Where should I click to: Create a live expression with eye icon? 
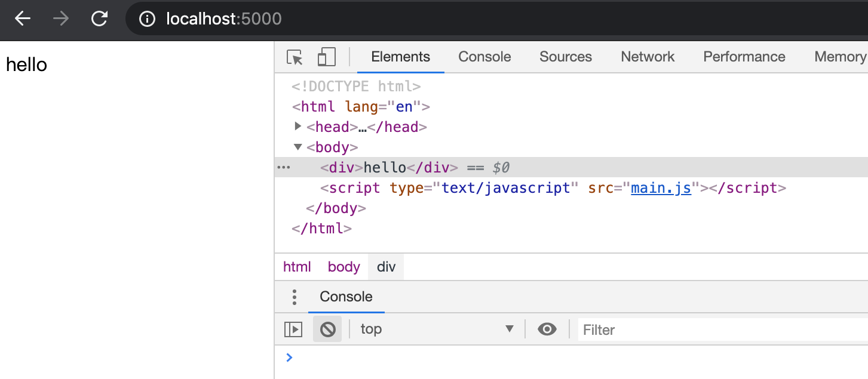coord(547,329)
